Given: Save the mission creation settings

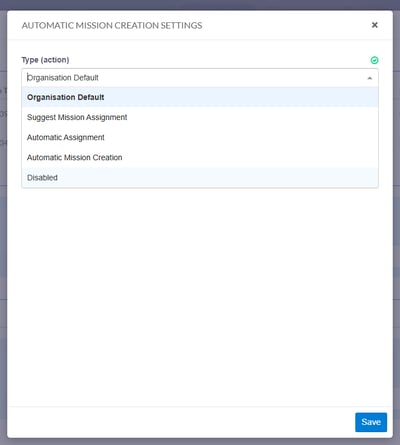Looking at the screenshot, I should pyautogui.click(x=371, y=422).
